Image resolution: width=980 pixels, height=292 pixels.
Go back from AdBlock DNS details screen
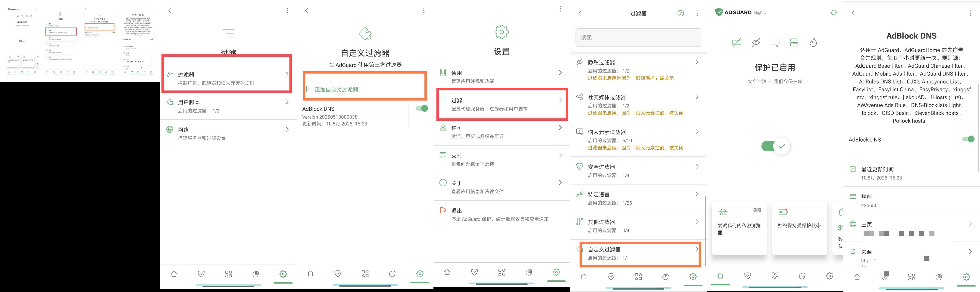pos(853,13)
